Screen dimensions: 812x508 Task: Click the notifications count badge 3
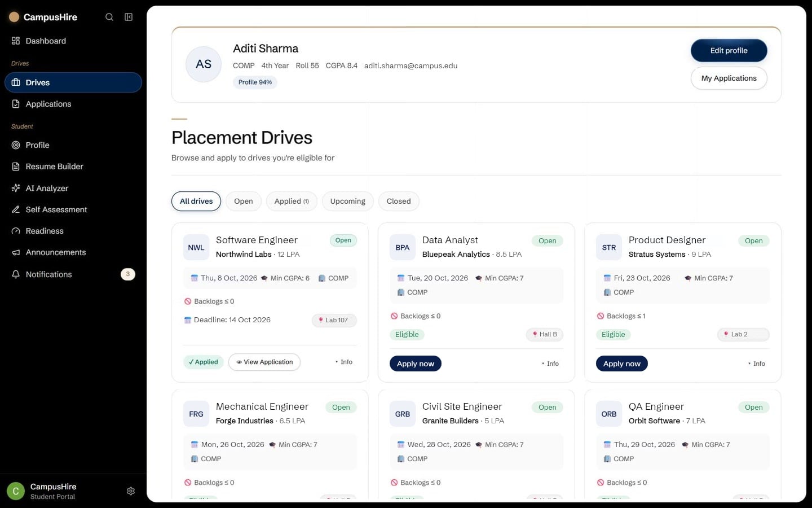click(x=128, y=274)
